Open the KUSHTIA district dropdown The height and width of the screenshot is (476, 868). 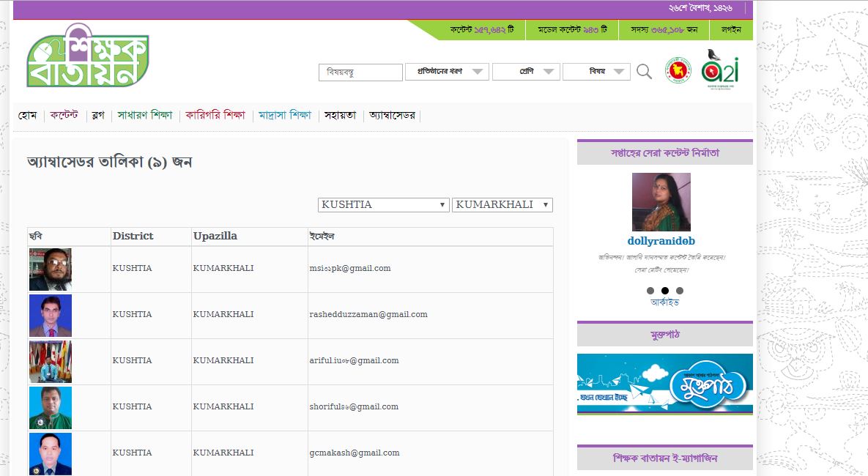383,205
